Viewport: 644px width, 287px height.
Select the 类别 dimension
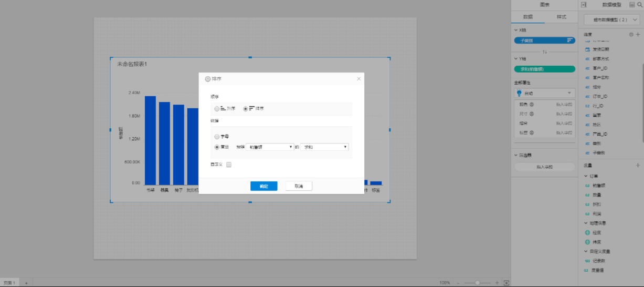pos(597,143)
